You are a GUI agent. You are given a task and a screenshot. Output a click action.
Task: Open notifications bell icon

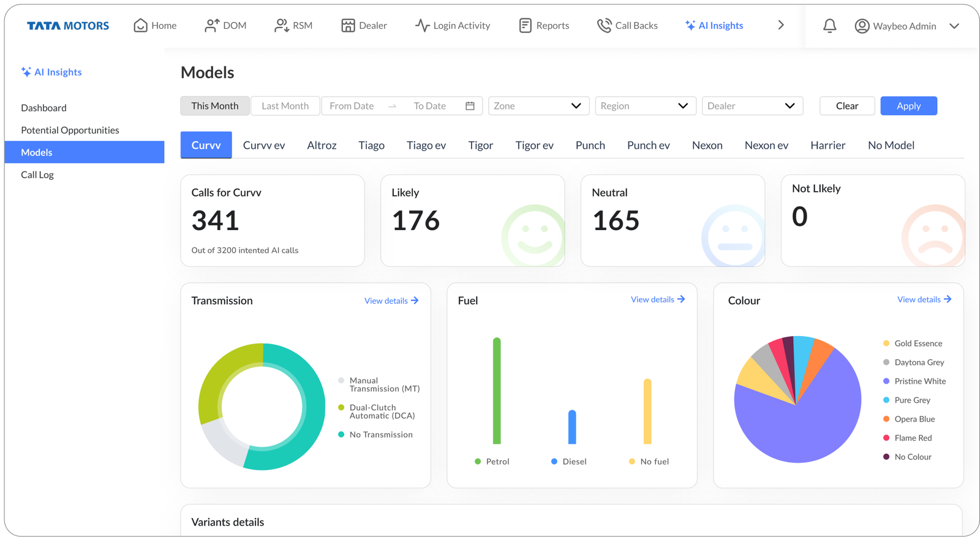tap(829, 26)
